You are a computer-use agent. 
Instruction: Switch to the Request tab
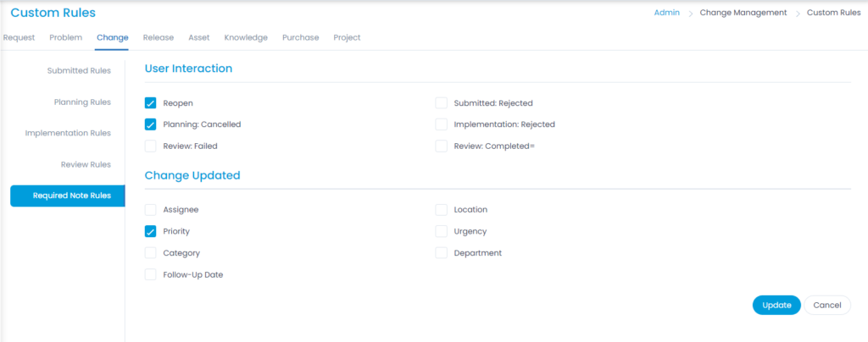19,38
